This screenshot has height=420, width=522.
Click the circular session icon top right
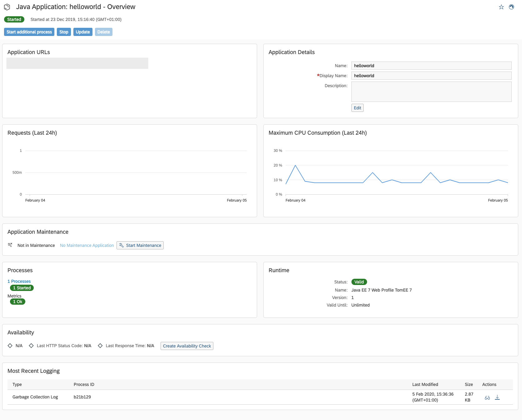tap(512, 7)
